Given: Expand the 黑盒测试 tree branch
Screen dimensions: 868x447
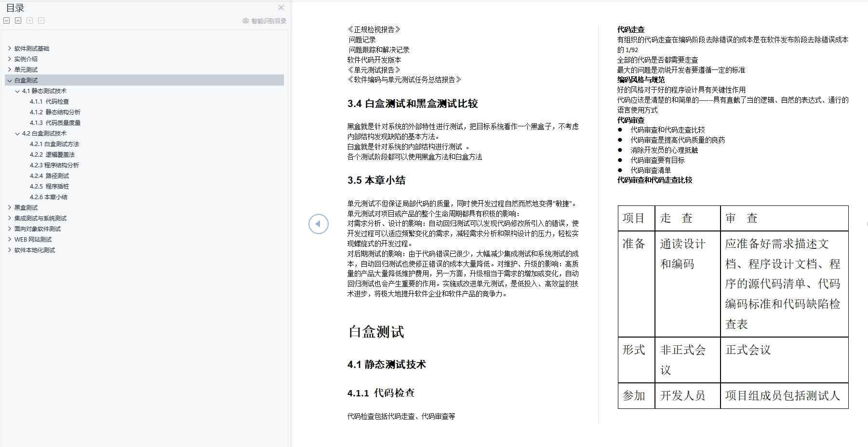Looking at the screenshot, I should (10, 207).
